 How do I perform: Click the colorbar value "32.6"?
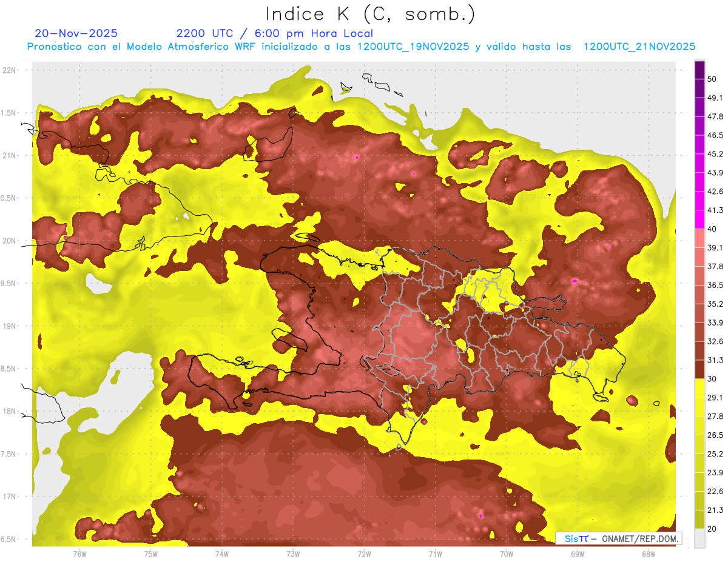[715, 341]
